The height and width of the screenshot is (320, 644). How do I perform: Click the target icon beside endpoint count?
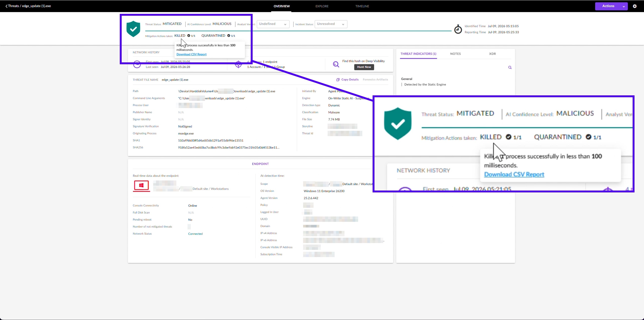pyautogui.click(x=239, y=64)
